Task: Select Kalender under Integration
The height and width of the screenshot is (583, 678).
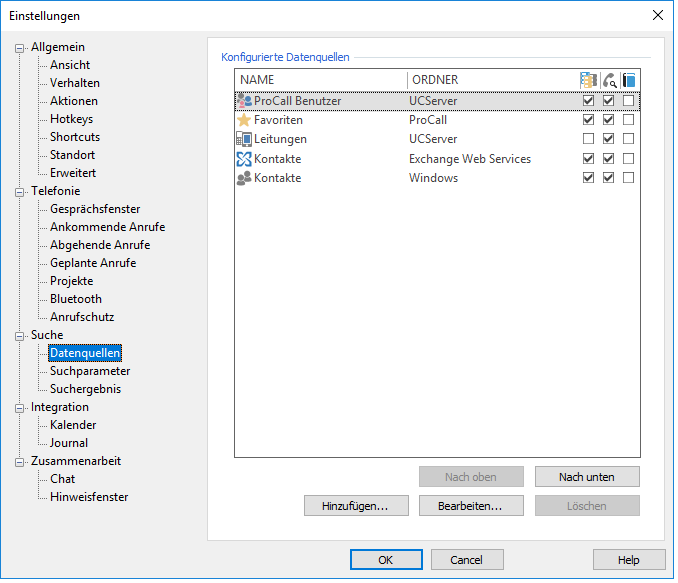Action: point(73,425)
